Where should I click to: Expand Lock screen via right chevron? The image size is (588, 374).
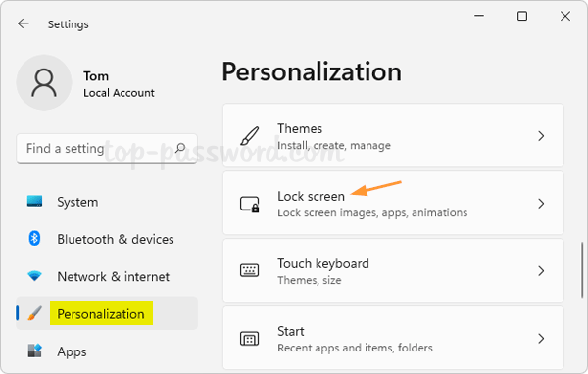click(x=541, y=203)
